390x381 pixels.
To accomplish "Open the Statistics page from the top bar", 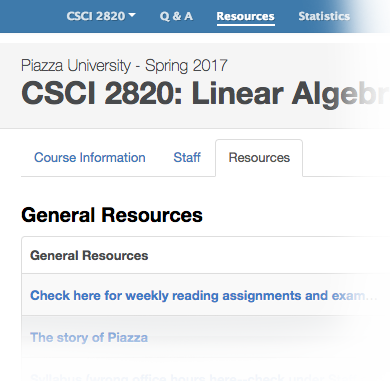I will point(324,16).
